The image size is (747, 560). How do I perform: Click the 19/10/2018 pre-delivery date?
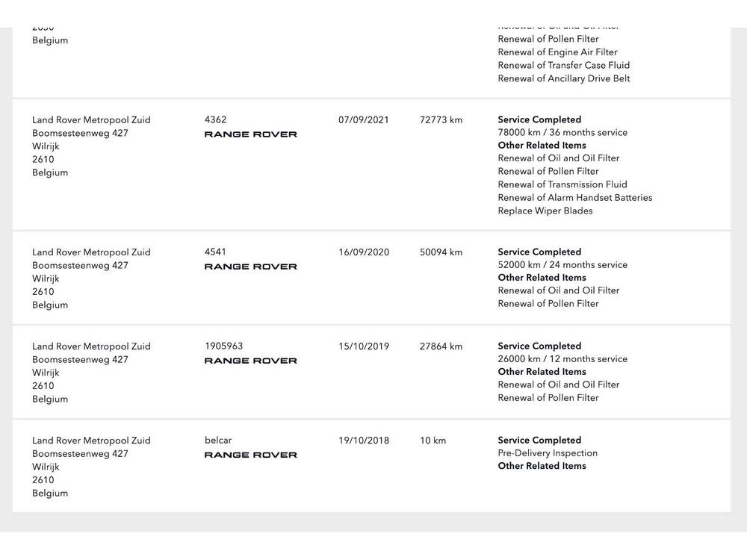click(364, 441)
